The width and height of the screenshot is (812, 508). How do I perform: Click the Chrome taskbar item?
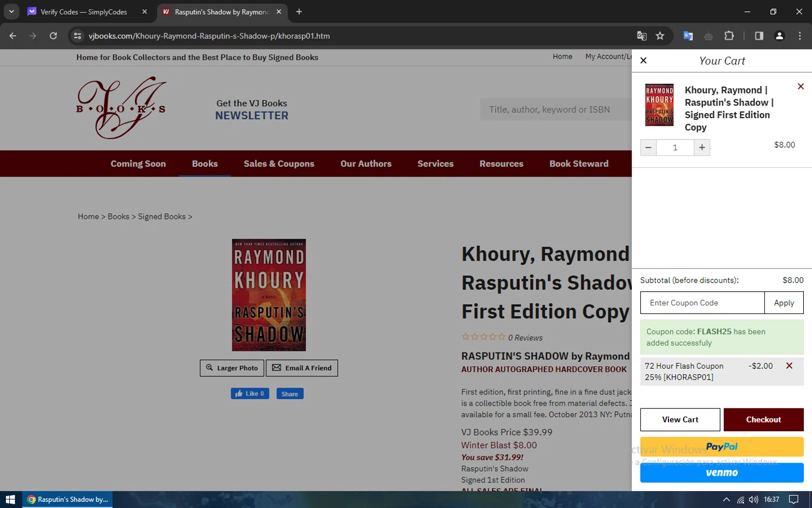click(68, 499)
